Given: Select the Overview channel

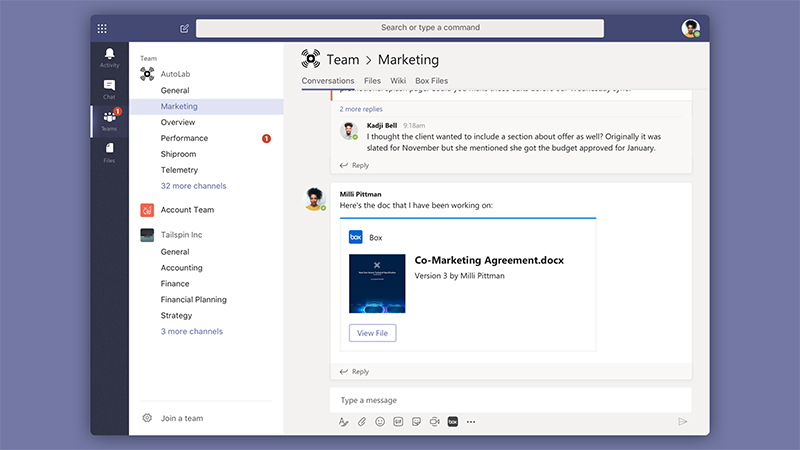Looking at the screenshot, I should click(x=178, y=122).
